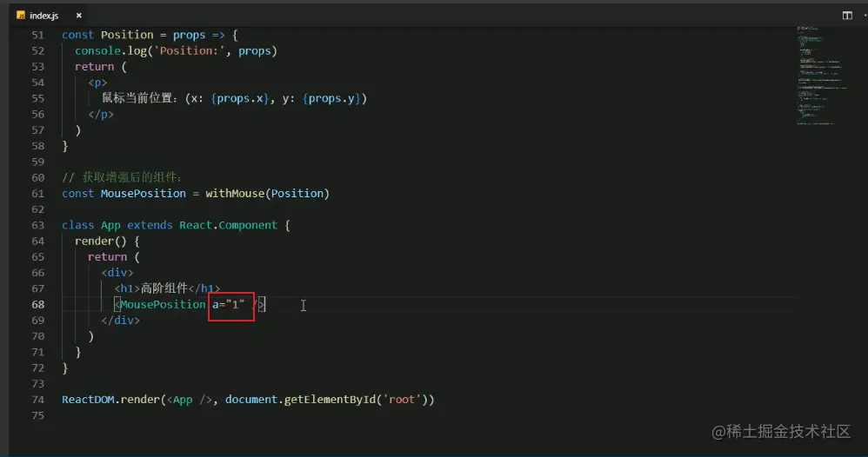Click 'ReactDOM' on line 74
The width and height of the screenshot is (868, 457).
click(88, 400)
